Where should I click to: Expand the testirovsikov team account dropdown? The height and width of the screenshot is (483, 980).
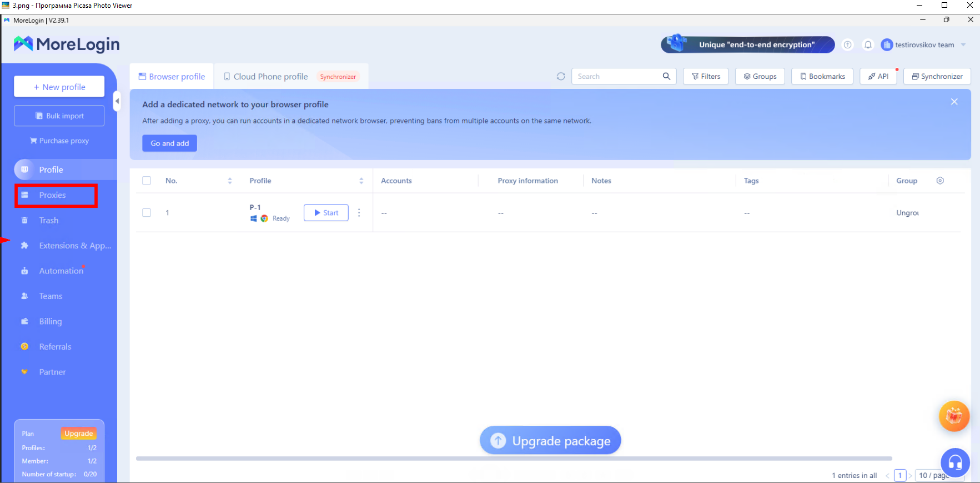coord(963,45)
